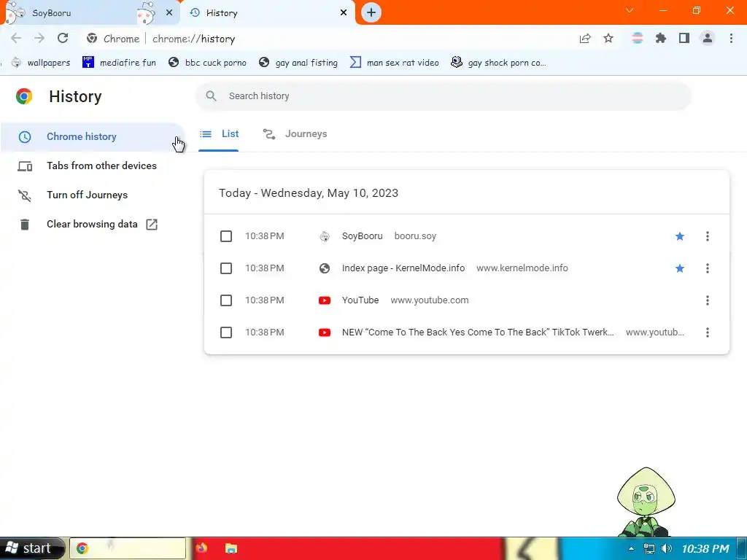Viewport: 747px width, 560px height.
Task: Click the Peridot desktop character
Action: 646,502
